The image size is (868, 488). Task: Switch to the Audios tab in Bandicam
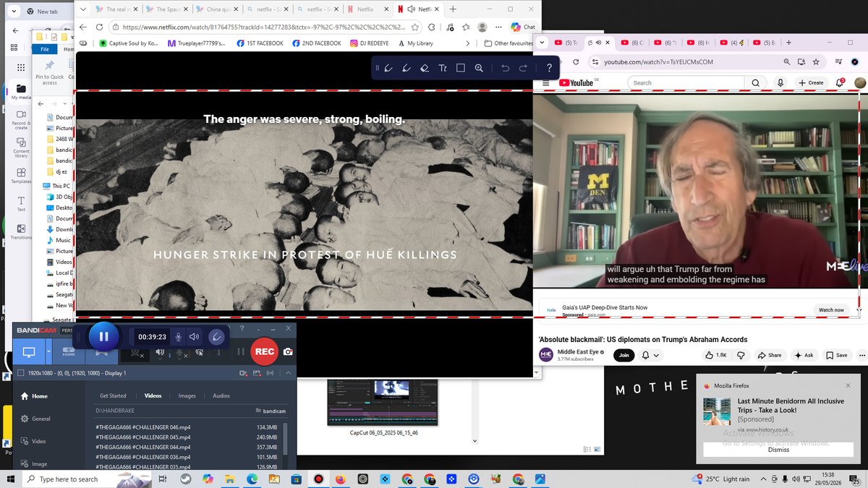tap(221, 395)
